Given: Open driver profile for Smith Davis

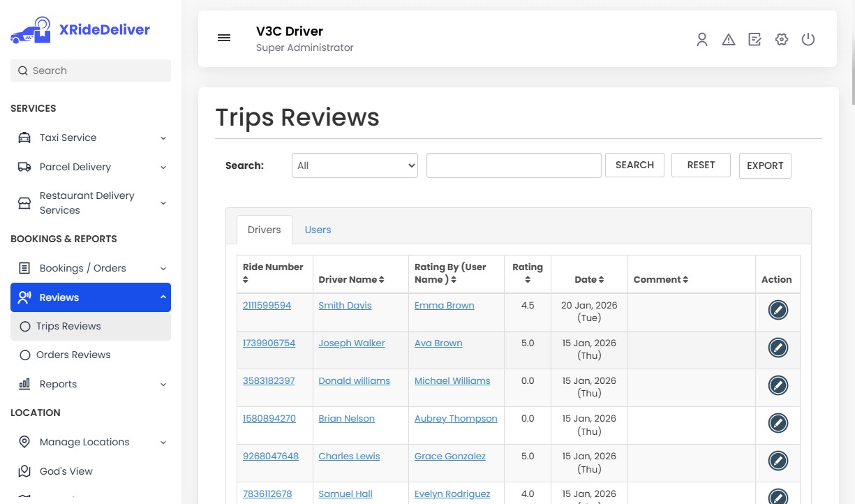Looking at the screenshot, I should pos(345,305).
